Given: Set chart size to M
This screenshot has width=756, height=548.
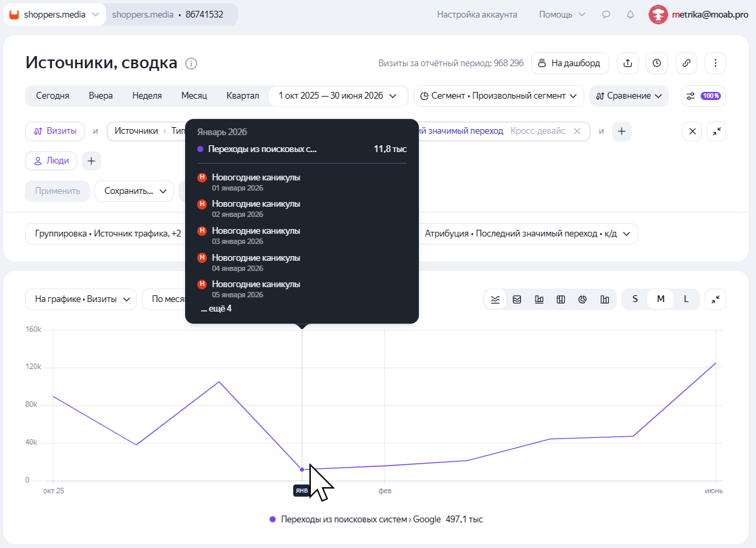Looking at the screenshot, I should (661, 299).
